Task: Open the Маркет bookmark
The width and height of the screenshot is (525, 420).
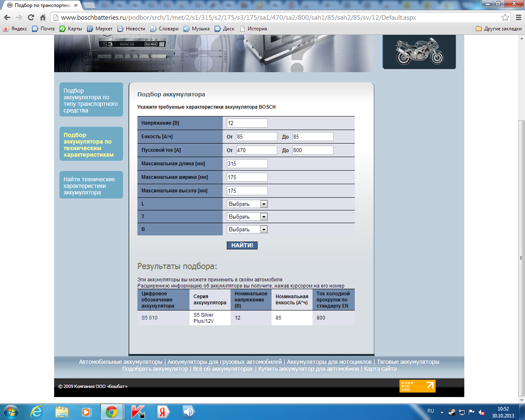Action: (x=100, y=29)
